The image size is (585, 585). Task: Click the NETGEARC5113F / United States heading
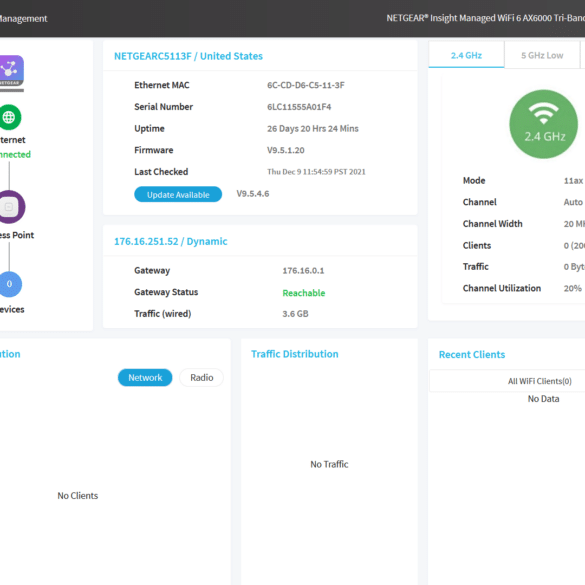[188, 56]
